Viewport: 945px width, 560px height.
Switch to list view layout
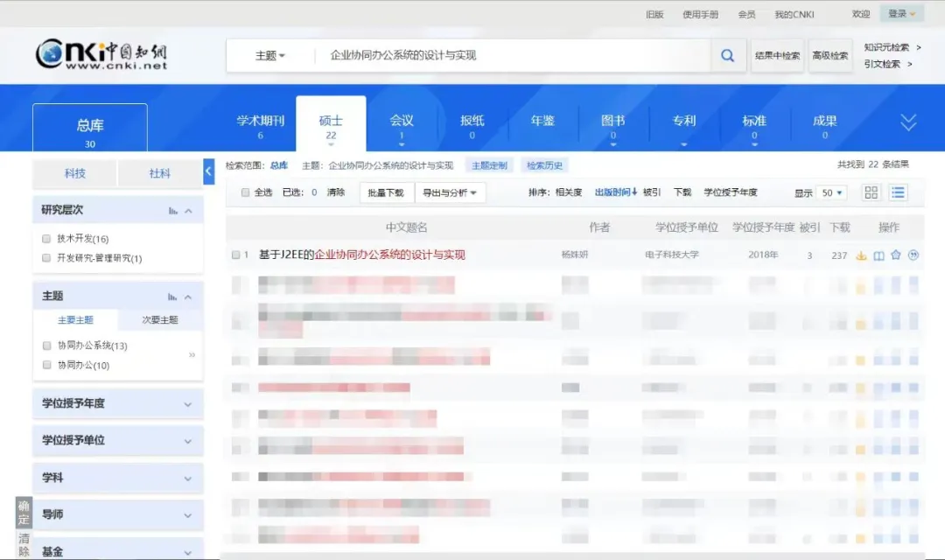898,192
